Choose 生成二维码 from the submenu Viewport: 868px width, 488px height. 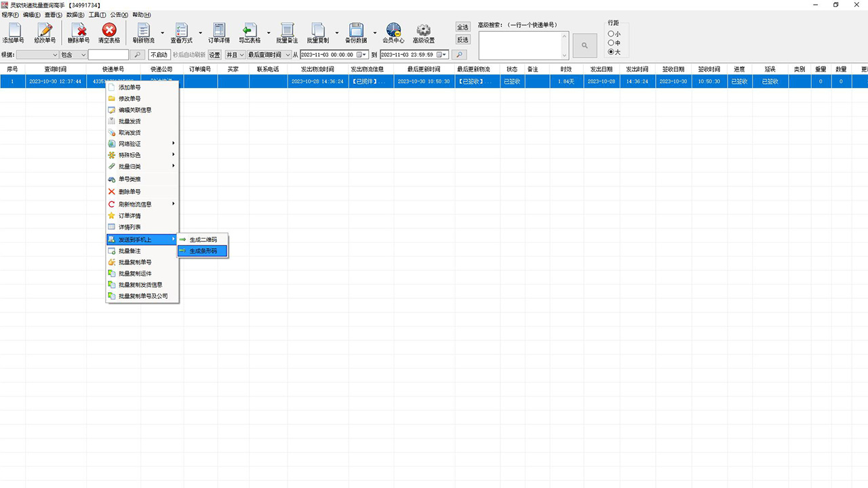coord(203,240)
